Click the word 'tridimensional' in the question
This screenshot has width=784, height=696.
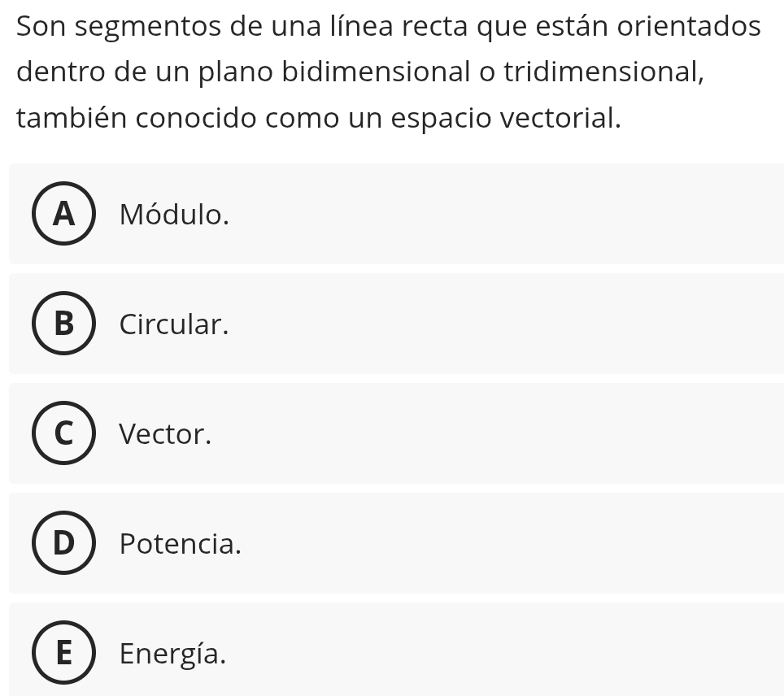coord(603,72)
